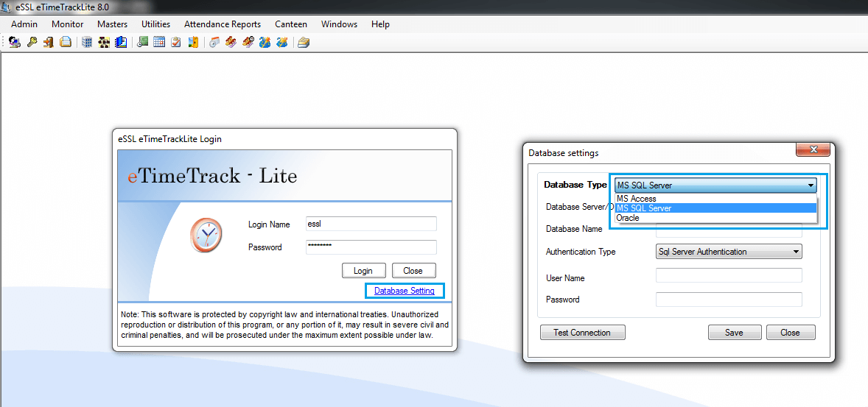Click the Test Connection button

tap(582, 333)
